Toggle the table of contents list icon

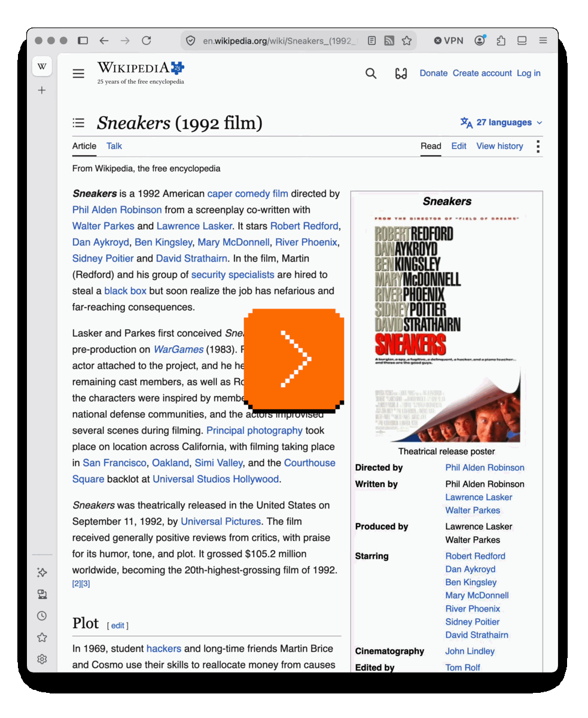click(78, 123)
